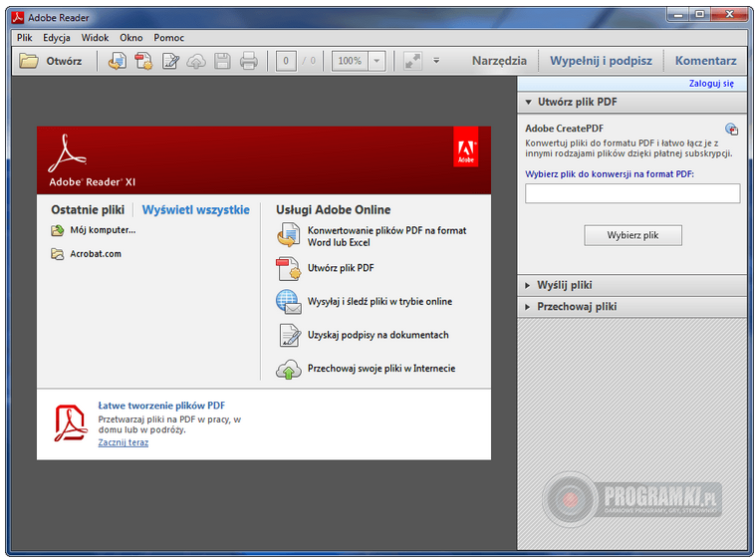
Task: Open the zoom level dropdown arrow
Action: click(377, 61)
